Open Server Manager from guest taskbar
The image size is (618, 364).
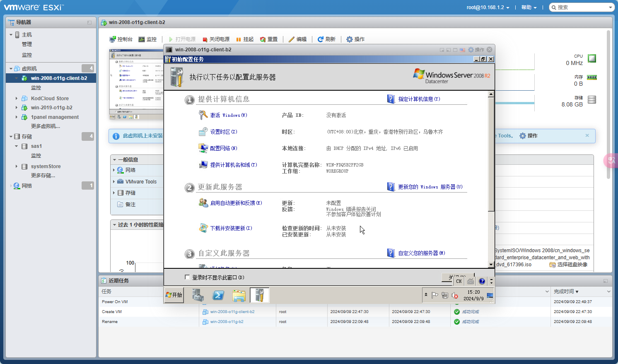(x=198, y=295)
